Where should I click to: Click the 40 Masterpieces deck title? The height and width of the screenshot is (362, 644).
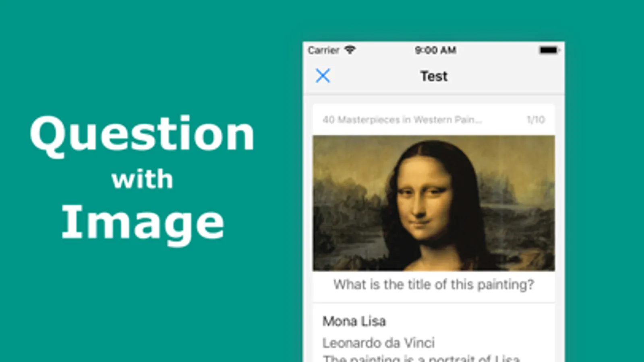[x=402, y=119]
